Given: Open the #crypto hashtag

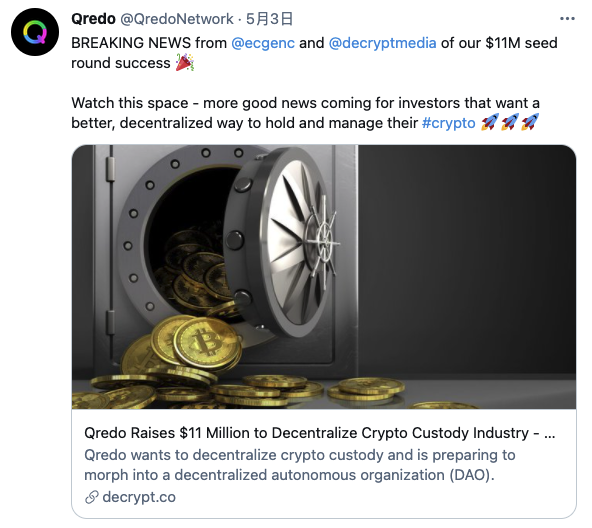Looking at the screenshot, I should point(449,123).
